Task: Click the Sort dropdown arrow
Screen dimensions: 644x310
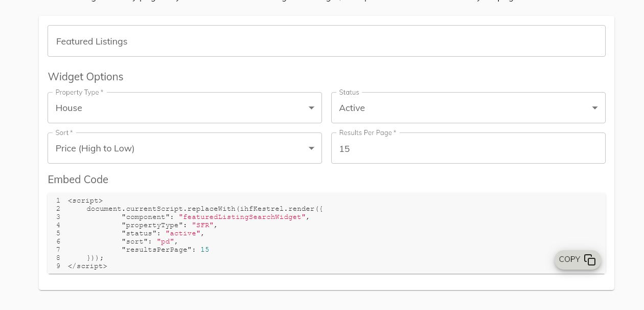Action: (311, 148)
